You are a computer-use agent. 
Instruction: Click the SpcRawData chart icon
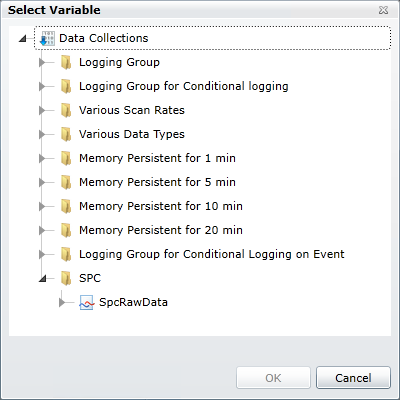coord(86,302)
